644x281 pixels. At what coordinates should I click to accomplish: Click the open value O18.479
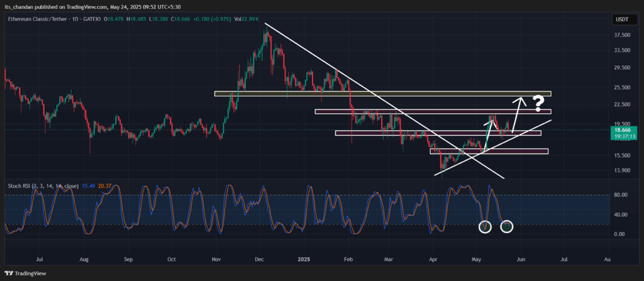(x=113, y=19)
